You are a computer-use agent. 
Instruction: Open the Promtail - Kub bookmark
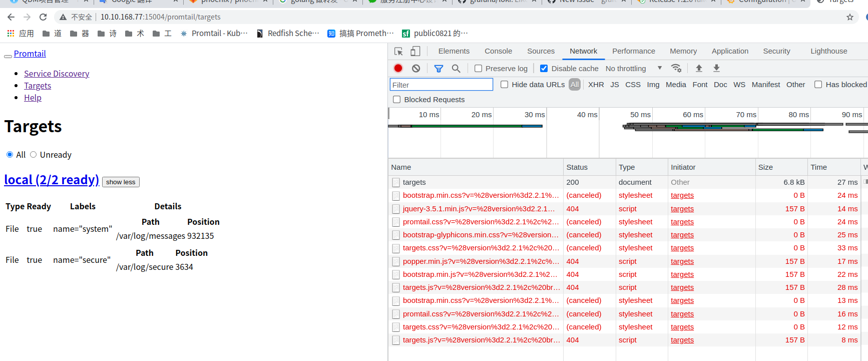(x=214, y=34)
